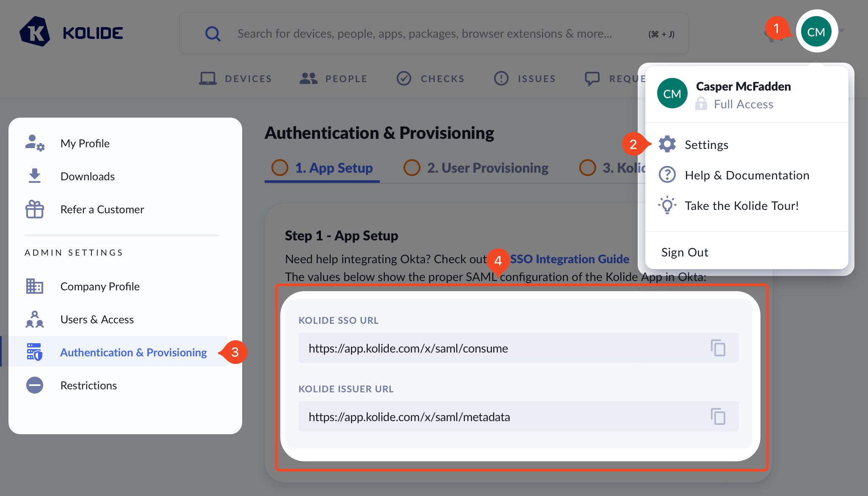Click the Checks checkmark circle icon
Screen dimensions: 868x496
pos(404,78)
